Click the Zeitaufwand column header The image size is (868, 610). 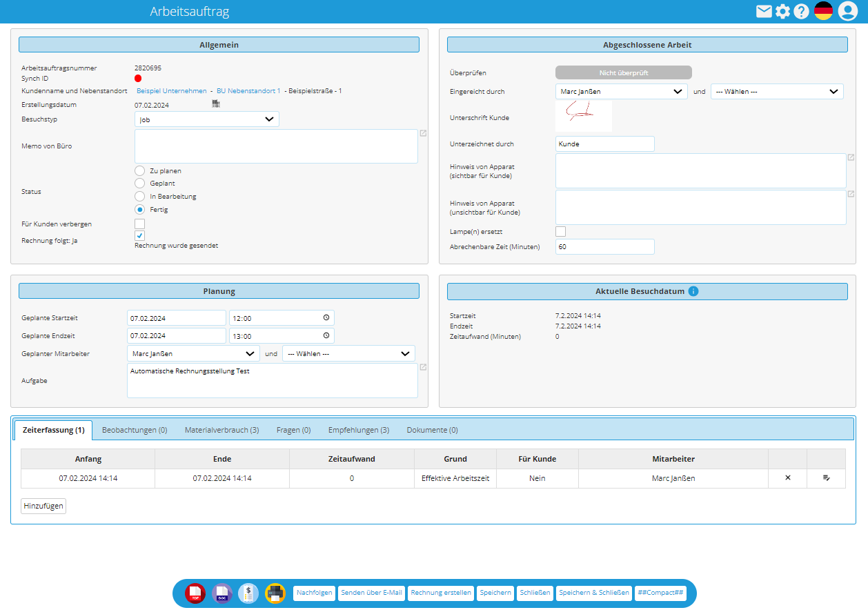[x=352, y=459]
